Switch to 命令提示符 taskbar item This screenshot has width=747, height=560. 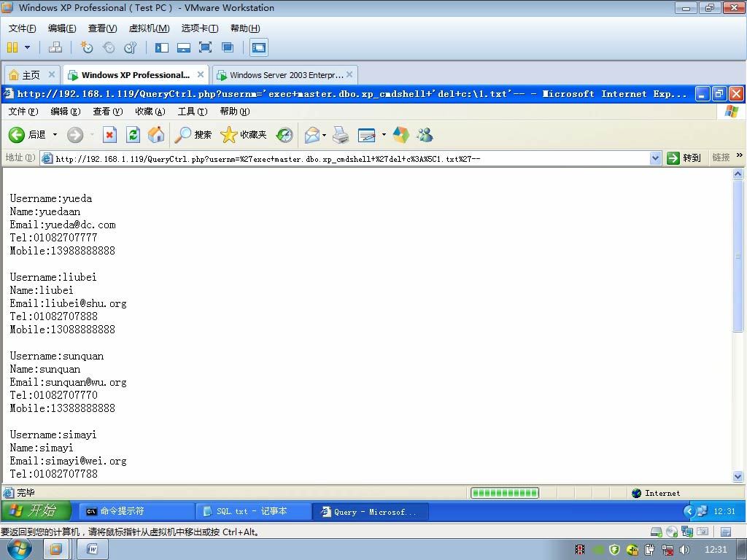pyautogui.click(x=136, y=511)
